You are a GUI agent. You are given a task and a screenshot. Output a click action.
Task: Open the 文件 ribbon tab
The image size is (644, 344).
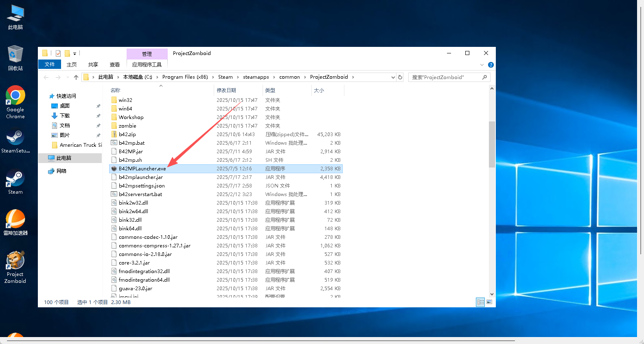(50, 64)
